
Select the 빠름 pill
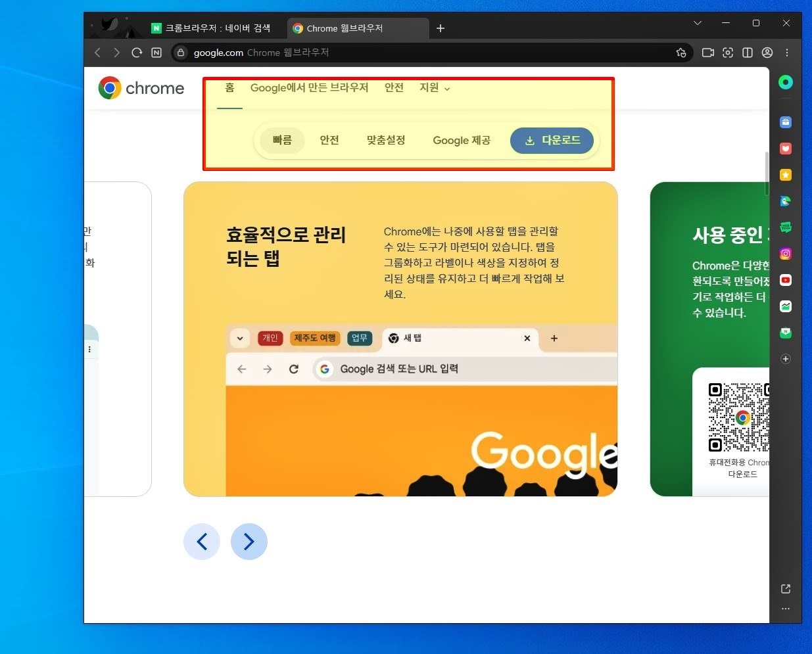[x=282, y=140]
